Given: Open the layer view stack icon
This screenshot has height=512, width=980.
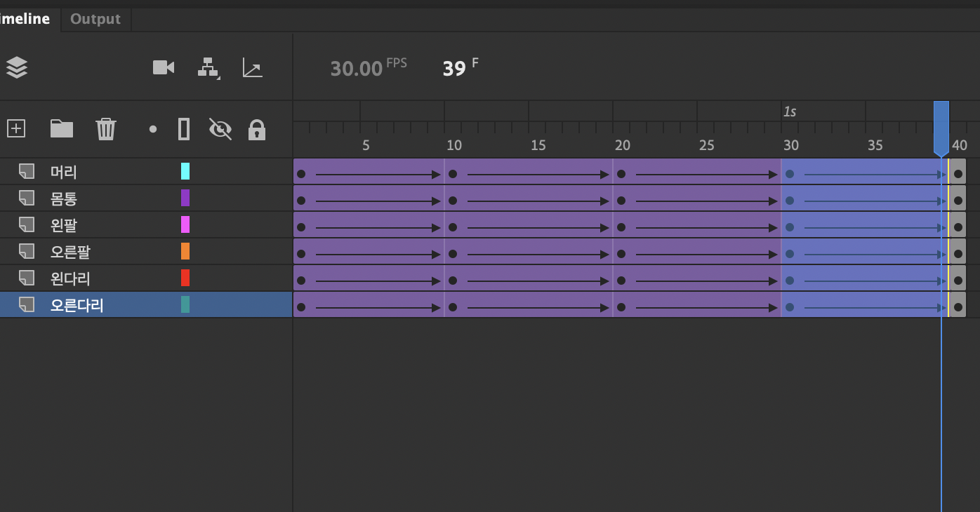Looking at the screenshot, I should pos(17,67).
